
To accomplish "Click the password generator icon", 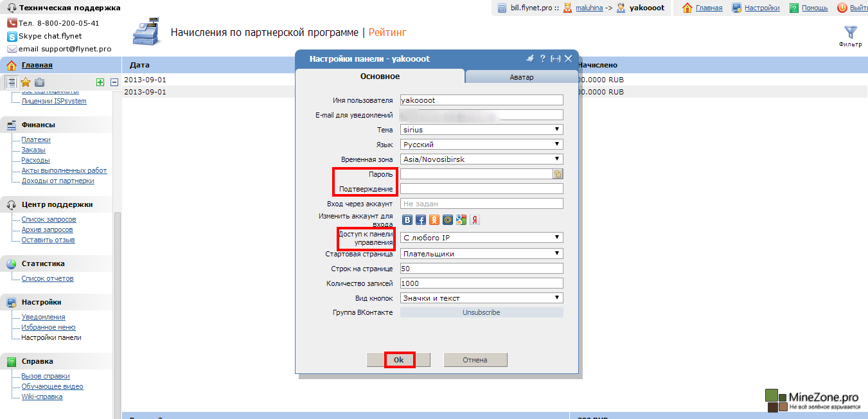I will click(x=558, y=174).
